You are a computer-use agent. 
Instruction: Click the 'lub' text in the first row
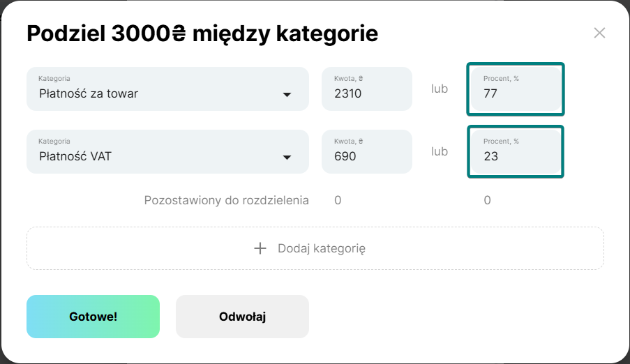tap(439, 89)
